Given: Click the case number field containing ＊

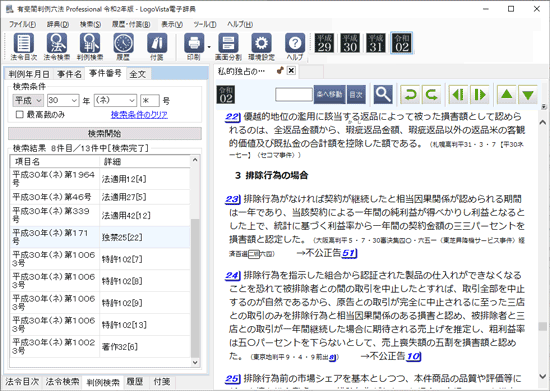Looking at the screenshot, I should [x=150, y=100].
